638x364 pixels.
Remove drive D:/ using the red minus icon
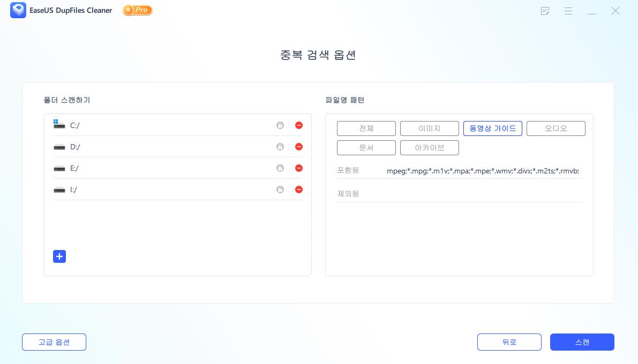pos(299,146)
